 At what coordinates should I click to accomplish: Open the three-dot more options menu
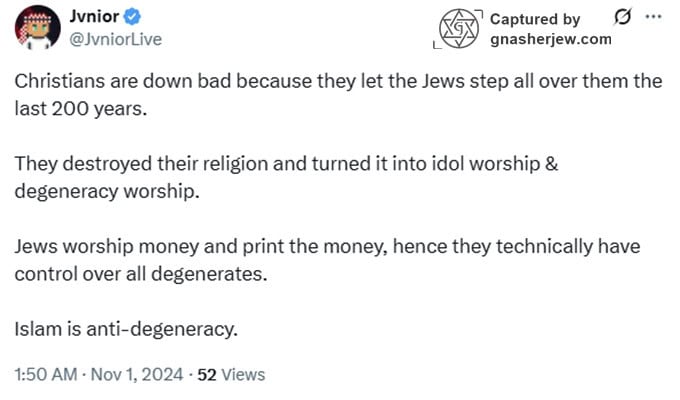653,17
